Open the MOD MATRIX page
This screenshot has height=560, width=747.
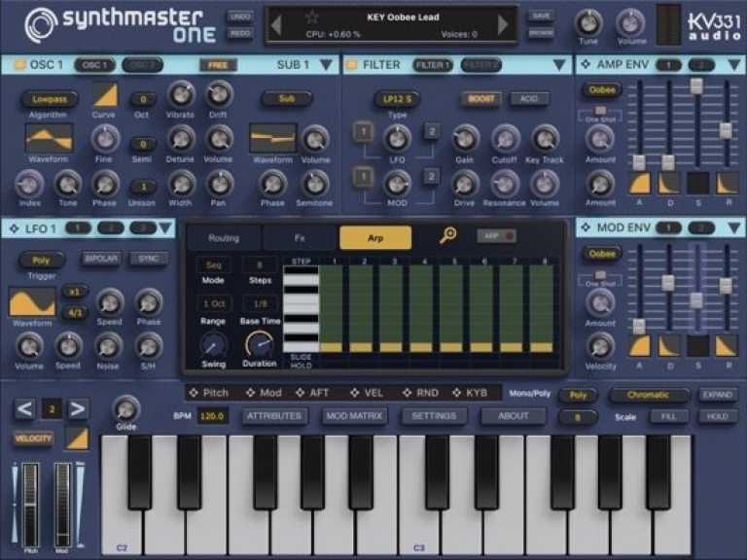pos(354,416)
